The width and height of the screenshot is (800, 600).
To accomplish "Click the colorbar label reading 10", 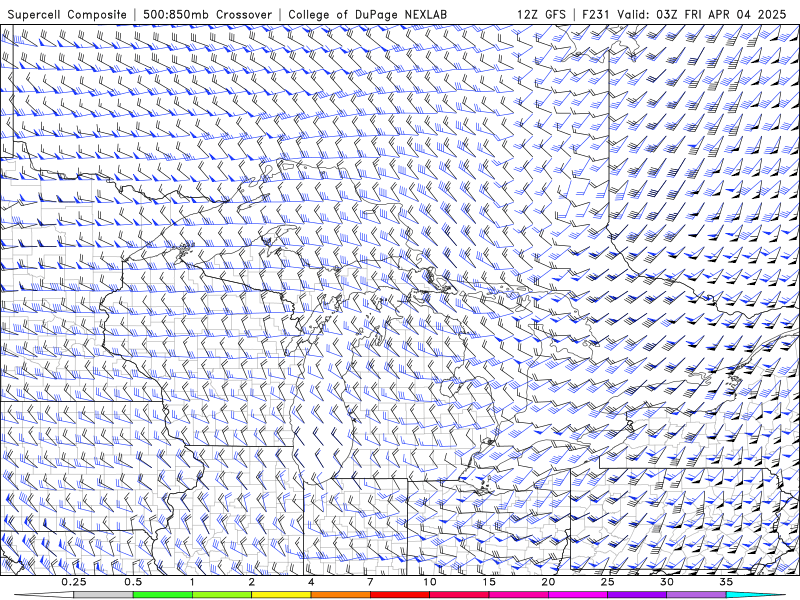I will coord(430,582).
